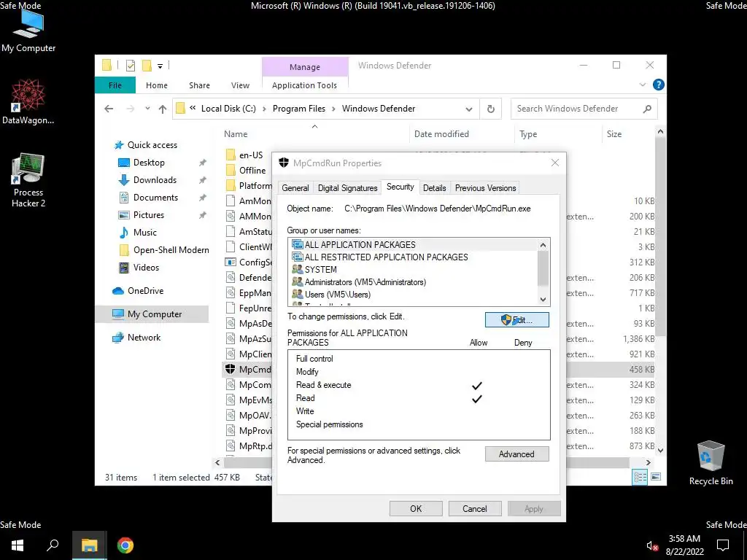The image size is (747, 560).
Task: Go up one folder level arrow
Action: (x=163, y=109)
